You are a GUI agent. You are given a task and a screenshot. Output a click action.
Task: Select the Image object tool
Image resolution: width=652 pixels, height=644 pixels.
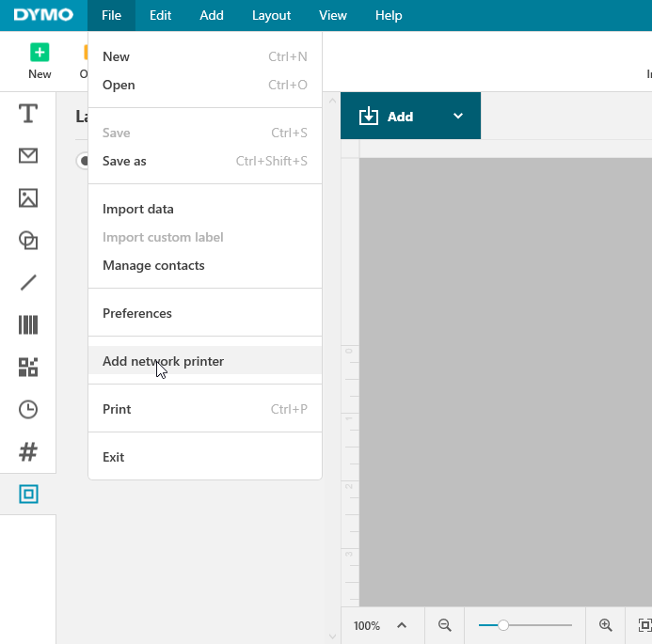[x=28, y=197]
